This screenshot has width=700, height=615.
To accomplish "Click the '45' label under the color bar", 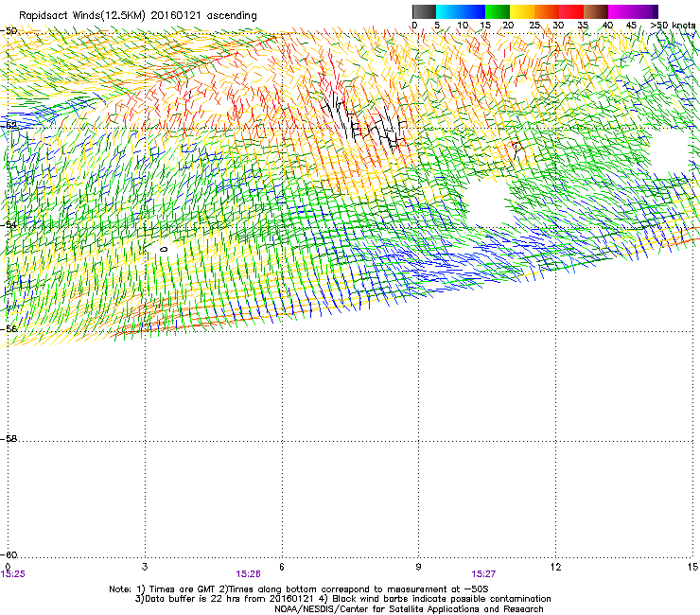I will coord(631,26).
